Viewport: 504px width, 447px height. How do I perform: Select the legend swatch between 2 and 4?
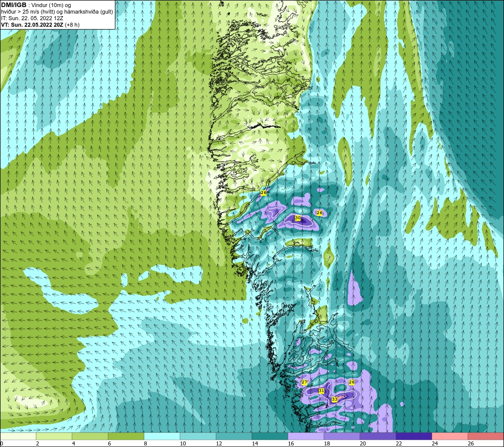[x=54, y=436]
